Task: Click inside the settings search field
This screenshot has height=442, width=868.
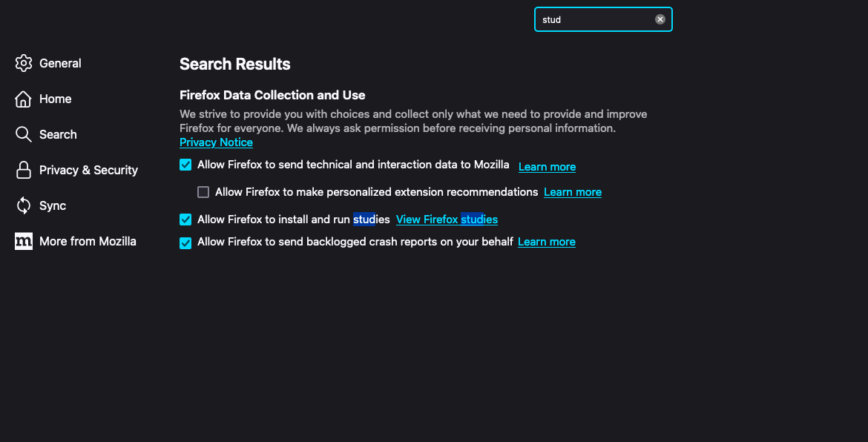Action: pos(594,19)
